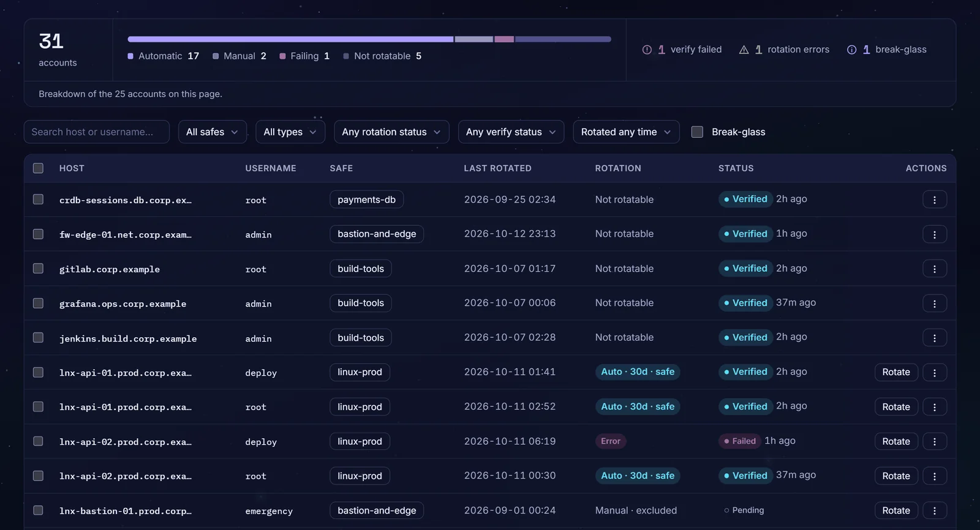The height and width of the screenshot is (530, 980).
Task: Sort by Last Rotated column header
Action: click(497, 168)
